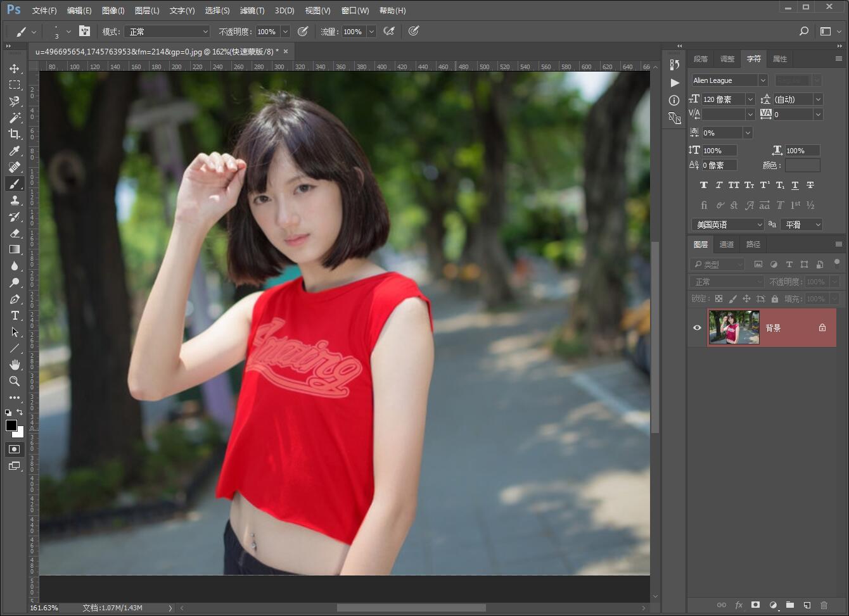Toggle lock transparent pixels in Layers panel

click(718, 298)
